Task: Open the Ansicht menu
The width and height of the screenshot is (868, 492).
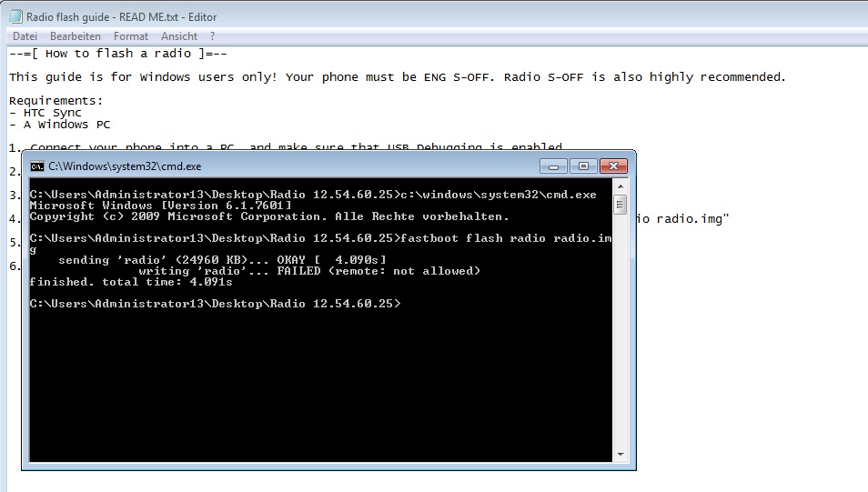Action: pyautogui.click(x=179, y=36)
